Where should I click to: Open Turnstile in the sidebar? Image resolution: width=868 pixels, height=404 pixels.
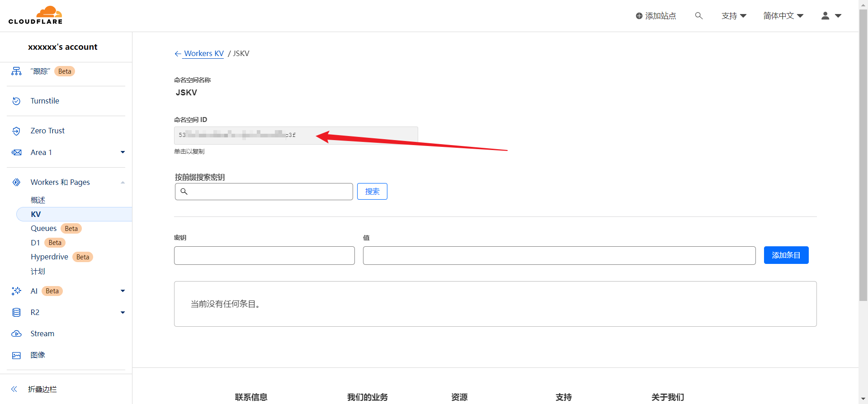coord(45,101)
